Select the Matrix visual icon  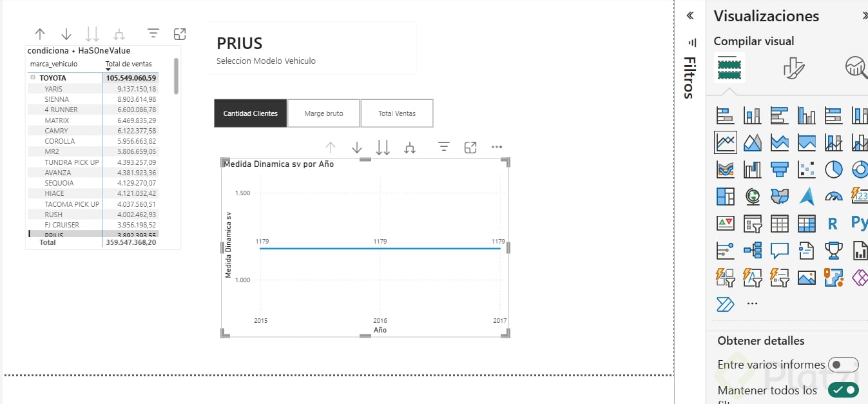click(807, 224)
